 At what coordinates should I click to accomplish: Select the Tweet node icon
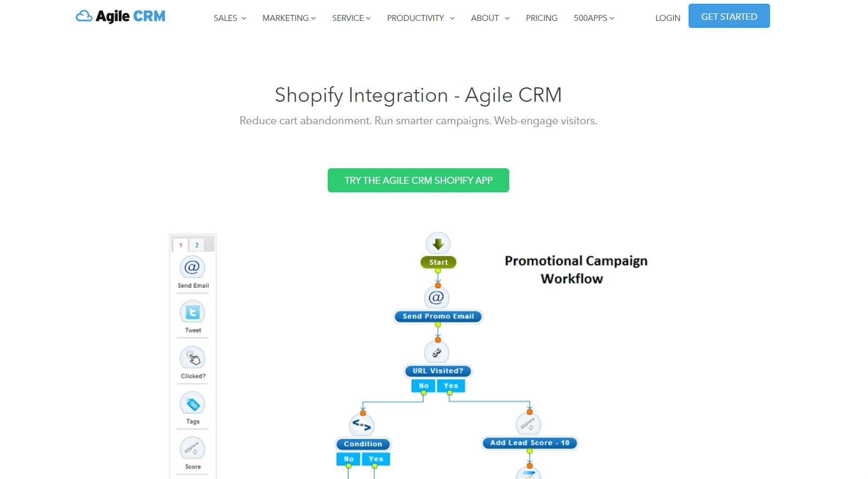[192, 312]
